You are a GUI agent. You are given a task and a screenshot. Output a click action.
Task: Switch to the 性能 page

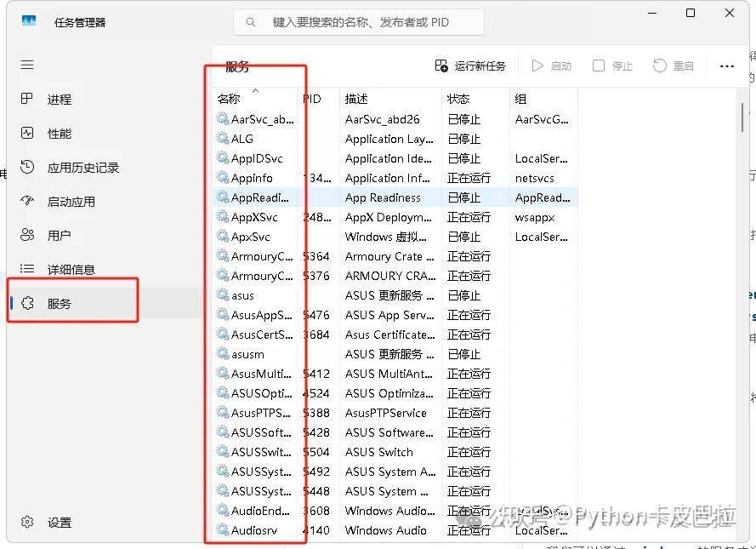point(60,134)
